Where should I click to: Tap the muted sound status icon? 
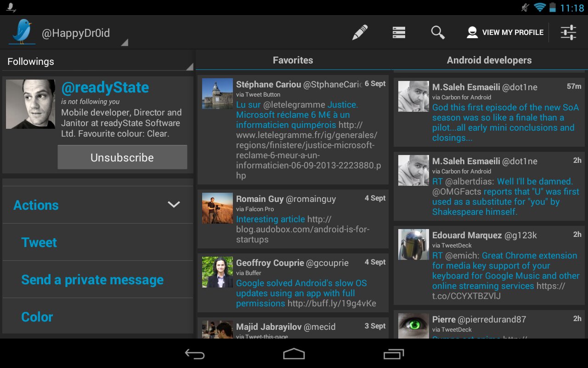tap(526, 7)
